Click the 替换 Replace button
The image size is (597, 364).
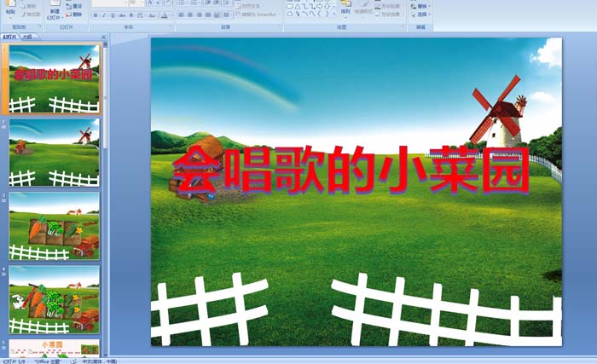(421, 7)
